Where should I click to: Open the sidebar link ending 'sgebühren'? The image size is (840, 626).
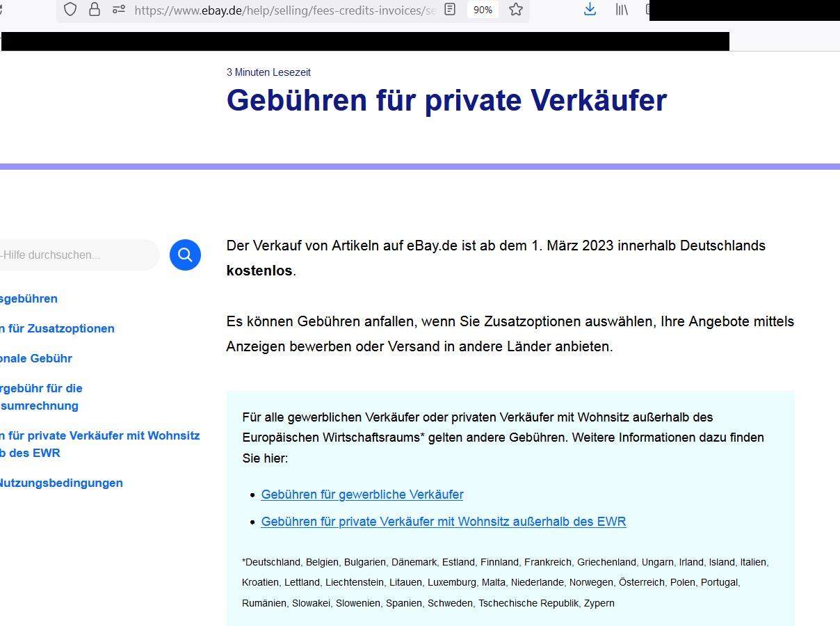pos(29,298)
